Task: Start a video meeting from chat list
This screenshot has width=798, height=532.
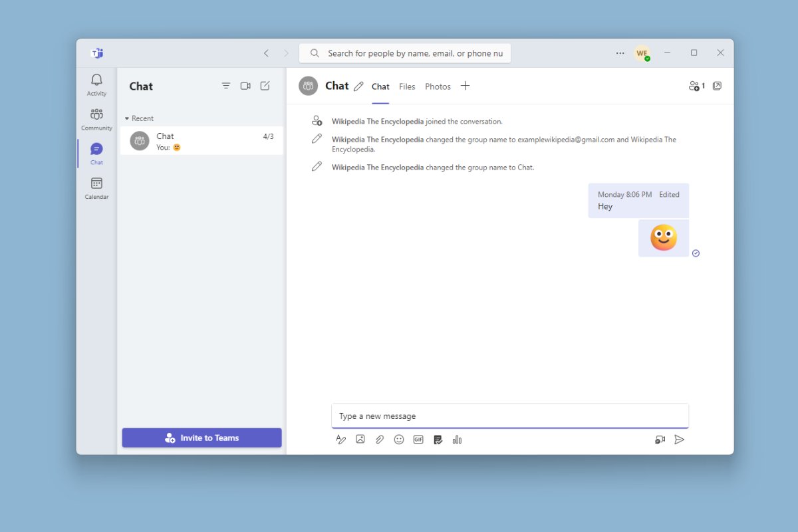Action: click(x=245, y=86)
